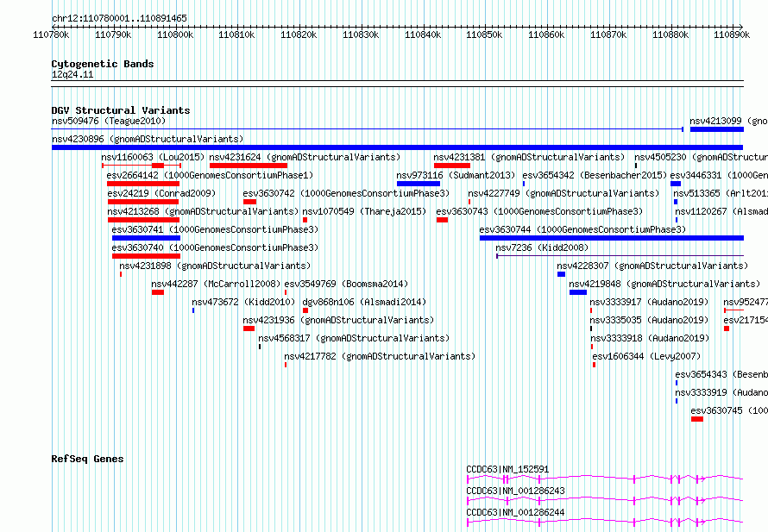This screenshot has height=532, width=768.
Task: Click the red bar under esv3630745
Action: [697, 419]
